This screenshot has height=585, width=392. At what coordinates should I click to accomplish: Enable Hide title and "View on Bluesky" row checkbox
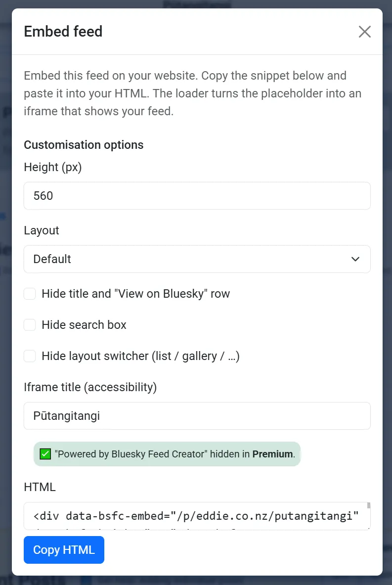[30, 294]
